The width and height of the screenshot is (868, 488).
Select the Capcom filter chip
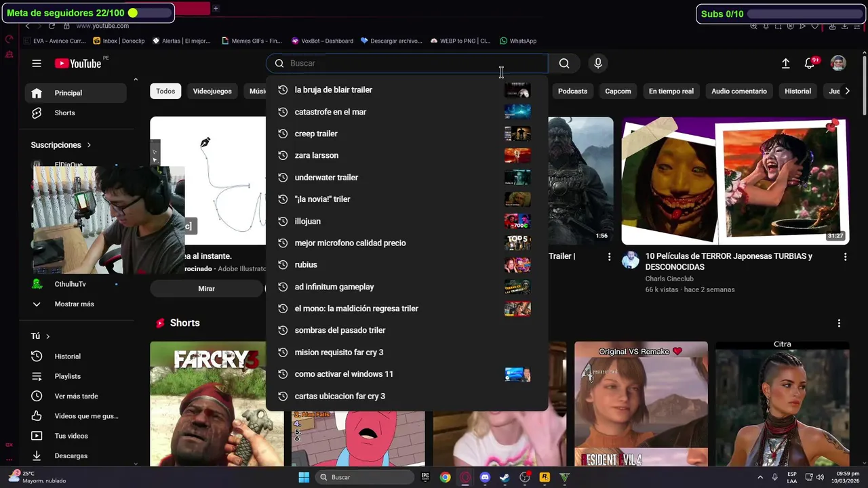coord(618,91)
